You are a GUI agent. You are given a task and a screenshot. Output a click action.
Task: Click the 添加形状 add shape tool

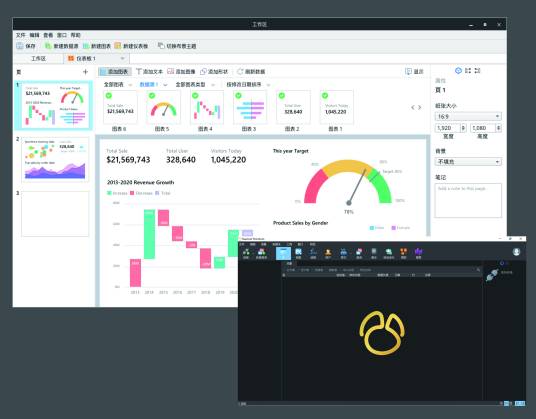point(214,71)
